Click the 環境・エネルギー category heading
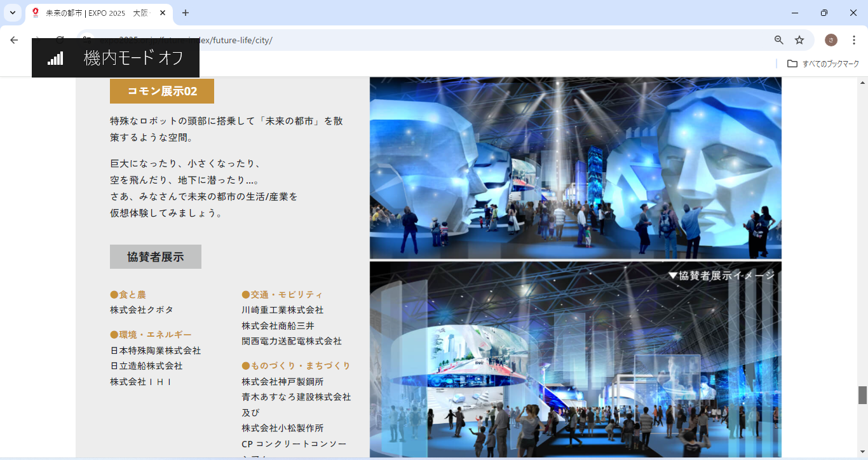Viewport: 868px width, 460px height. 151,334
